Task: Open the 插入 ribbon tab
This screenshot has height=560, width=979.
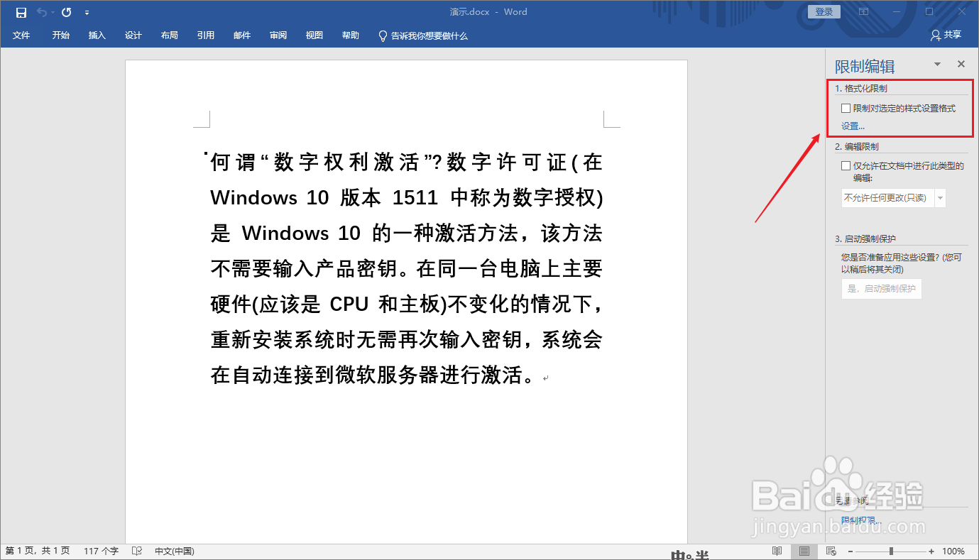Action: 97,35
